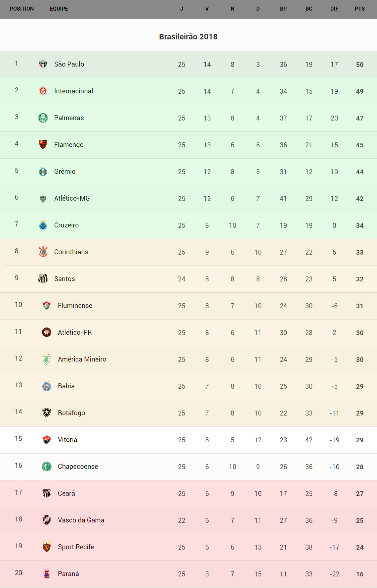Click the POSITION column header

click(x=22, y=9)
